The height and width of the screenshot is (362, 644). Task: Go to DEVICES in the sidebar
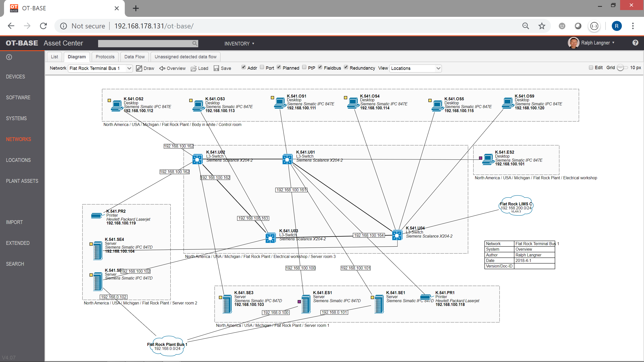[x=15, y=77]
